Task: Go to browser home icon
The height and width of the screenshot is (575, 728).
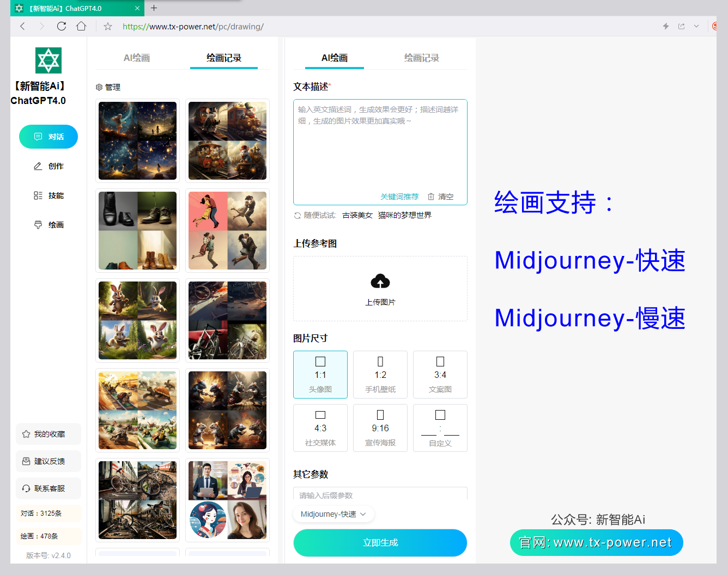Action: pyautogui.click(x=81, y=26)
